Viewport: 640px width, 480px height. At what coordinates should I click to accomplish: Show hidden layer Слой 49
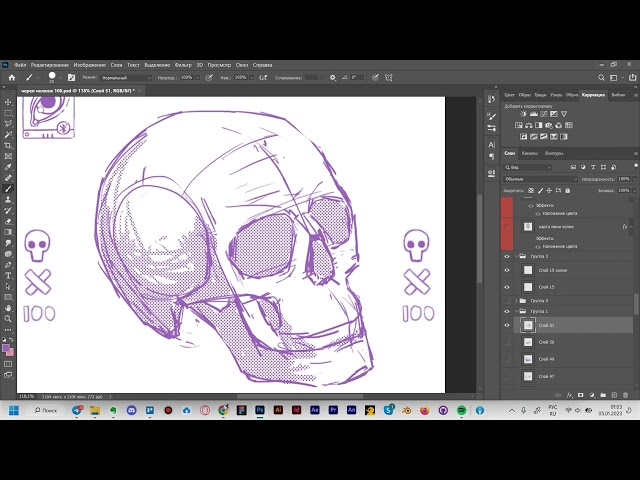[507, 359]
